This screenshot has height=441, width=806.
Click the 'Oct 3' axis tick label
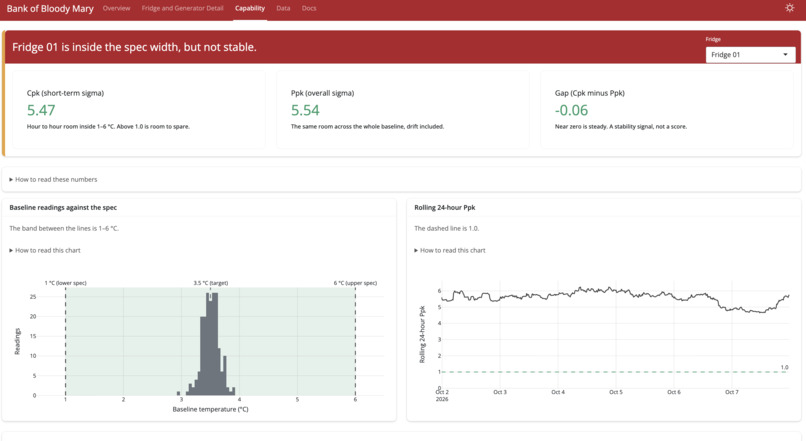(500, 392)
